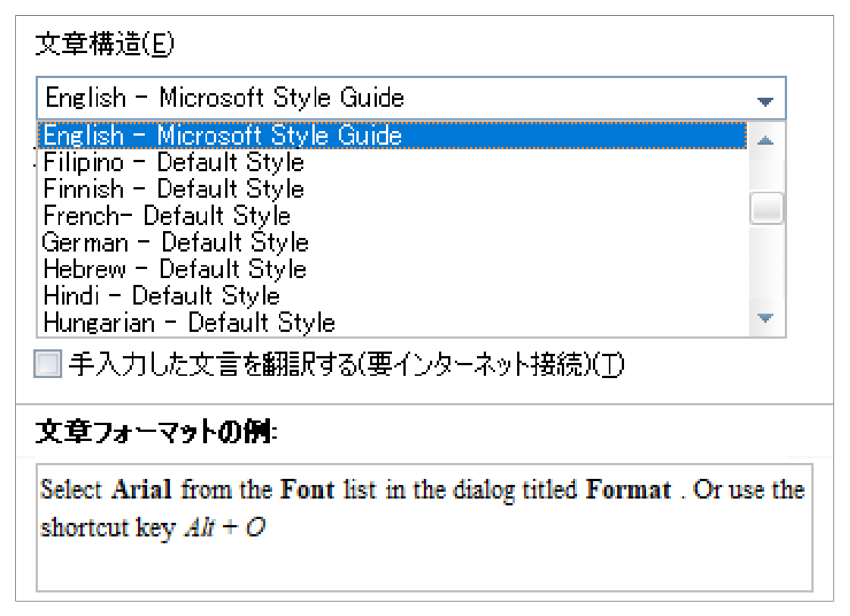The width and height of the screenshot is (850, 616).
Task: Enable 手入力した文言を翻訳する checkbox
Action: point(47,364)
